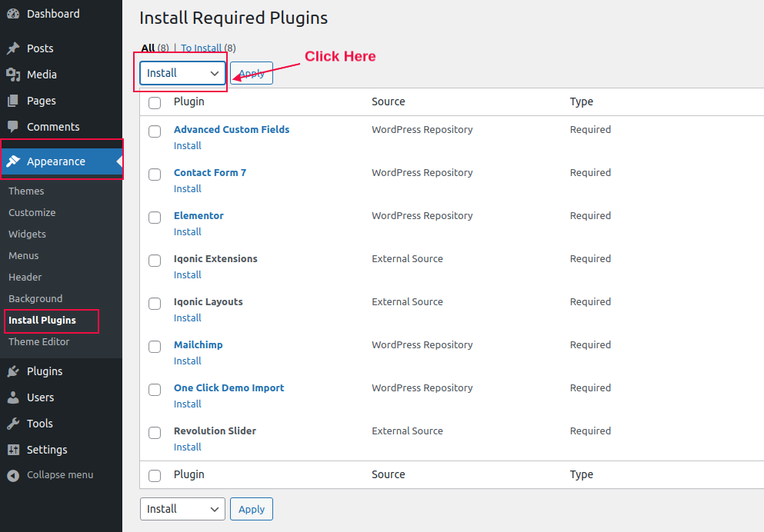Click the Plugins plug icon
This screenshot has height=532, width=764.
(x=13, y=371)
